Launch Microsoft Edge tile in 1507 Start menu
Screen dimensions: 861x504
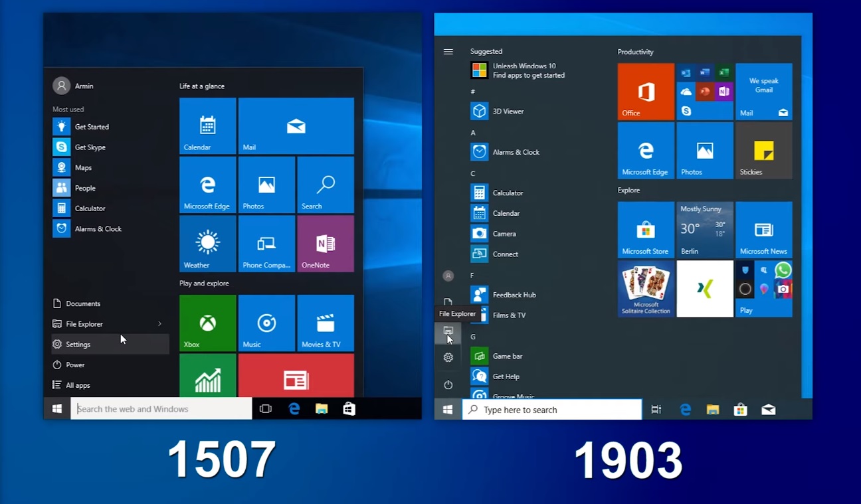point(208,185)
